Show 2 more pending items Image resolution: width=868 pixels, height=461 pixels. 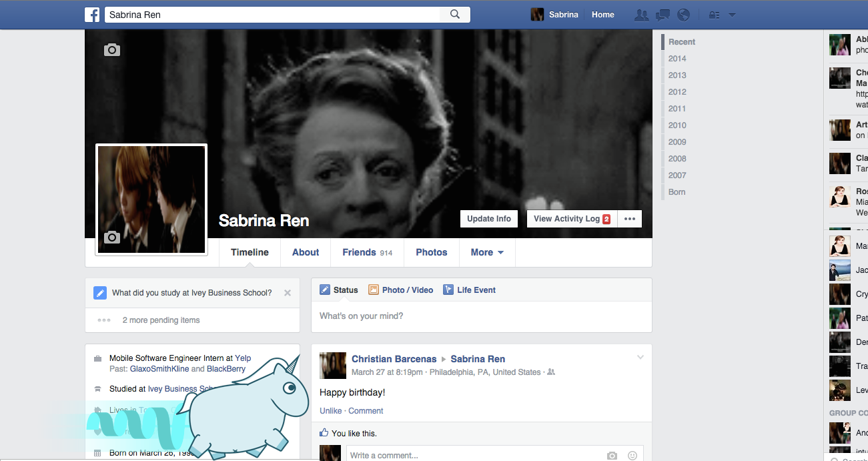coord(161,320)
